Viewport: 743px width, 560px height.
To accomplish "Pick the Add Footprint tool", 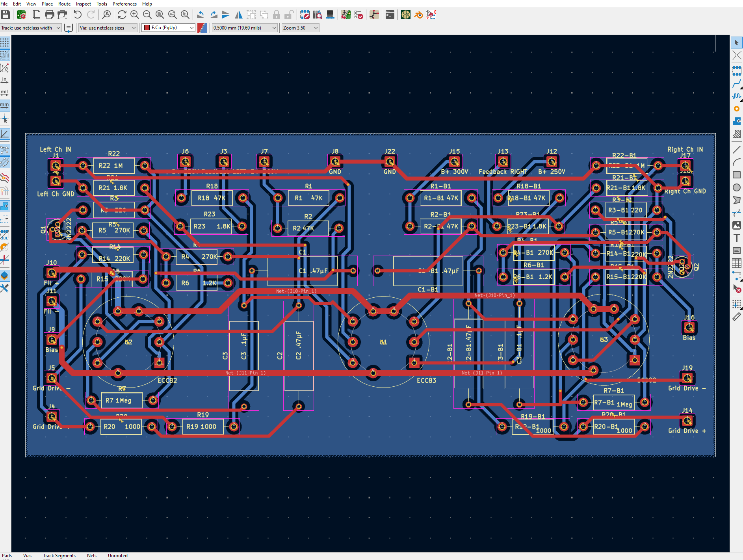I will (737, 71).
